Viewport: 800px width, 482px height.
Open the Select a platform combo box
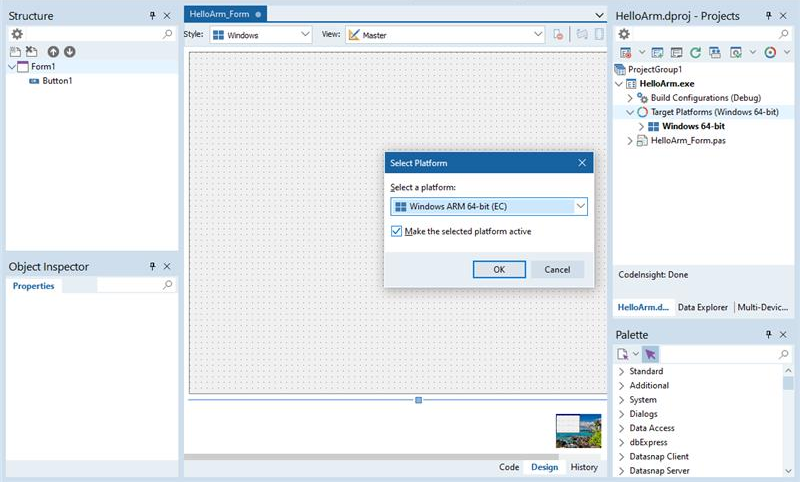(489, 207)
